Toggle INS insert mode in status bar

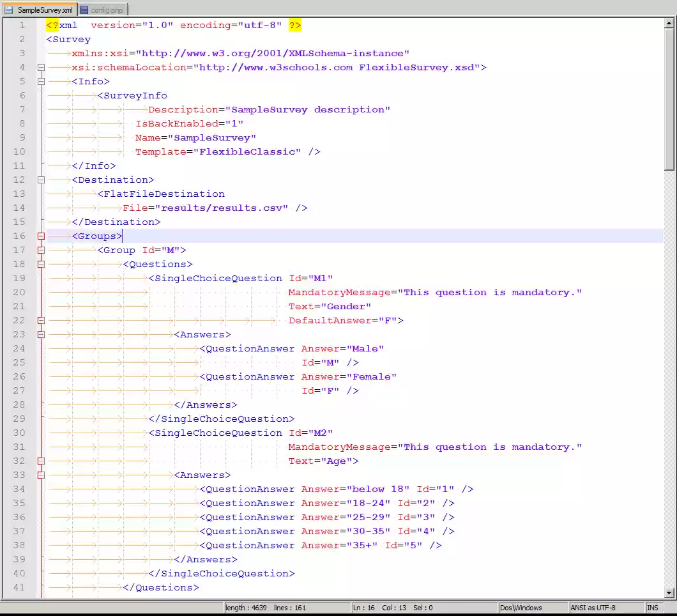653,608
